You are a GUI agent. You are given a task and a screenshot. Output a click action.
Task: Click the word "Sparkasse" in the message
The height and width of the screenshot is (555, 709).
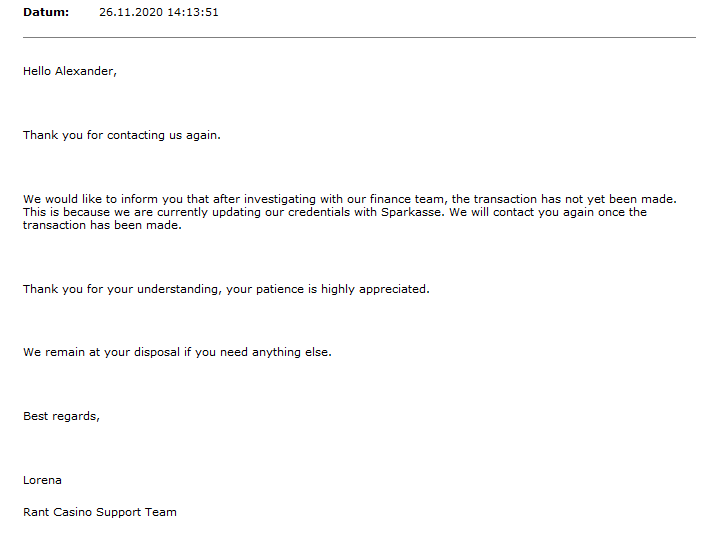[x=411, y=212]
